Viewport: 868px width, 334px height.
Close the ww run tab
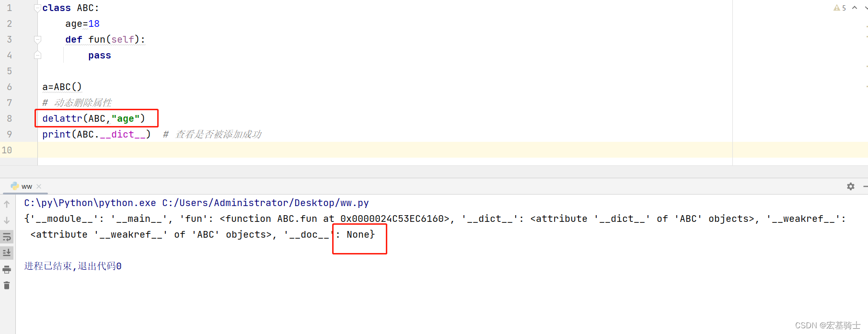[x=39, y=186]
